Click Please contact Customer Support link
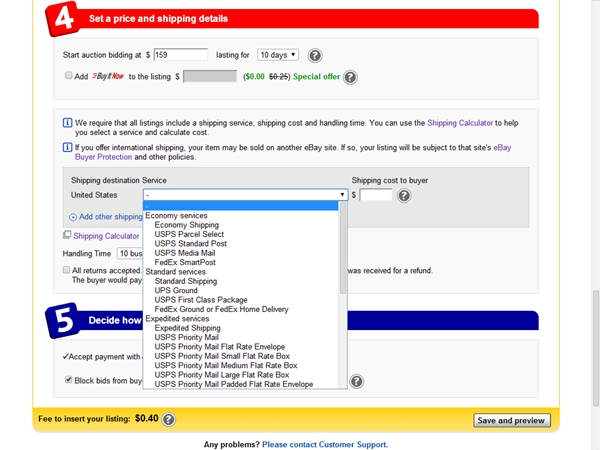Screen dimensions: 600x450 pyautogui.click(x=325, y=445)
